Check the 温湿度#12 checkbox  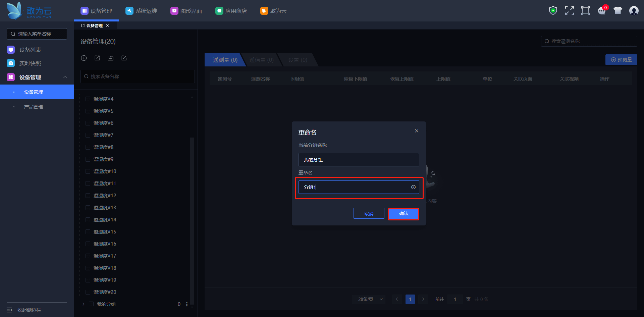coord(88,196)
